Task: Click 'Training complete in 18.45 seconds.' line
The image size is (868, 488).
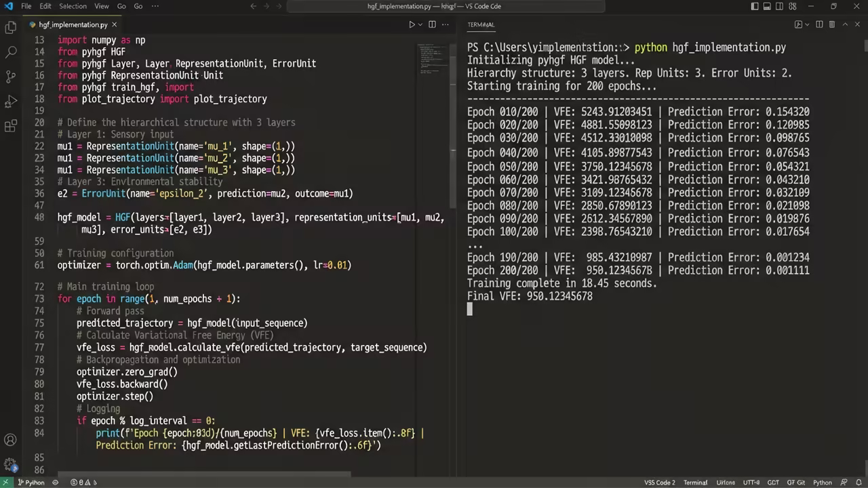Action: [561, 283]
